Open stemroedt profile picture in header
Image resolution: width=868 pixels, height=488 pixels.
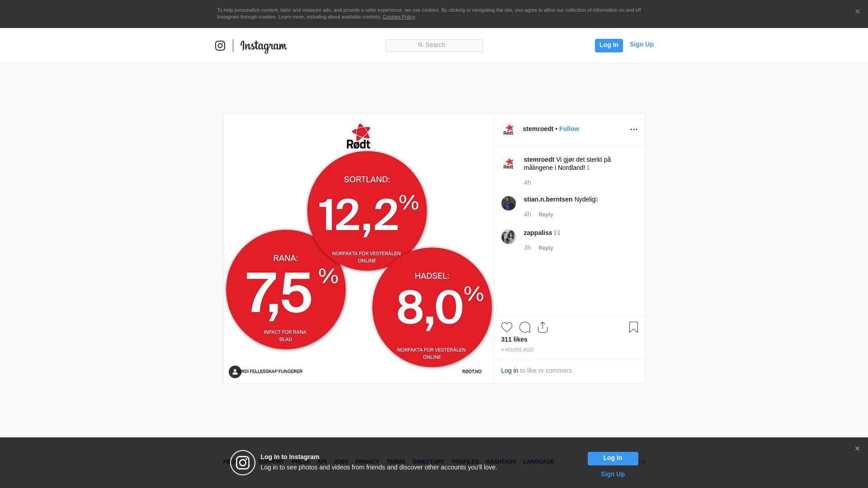click(x=509, y=130)
